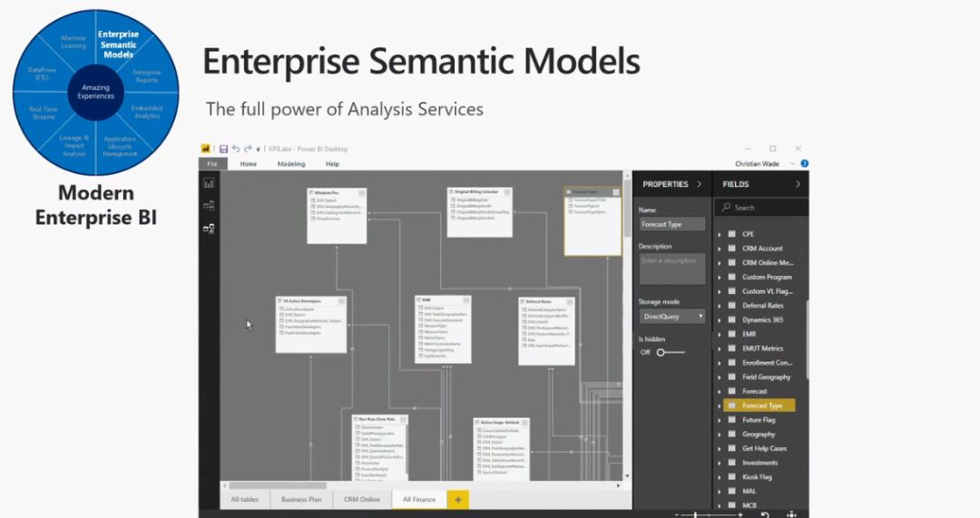Collapse the Properties pane with its chevron

click(x=699, y=184)
